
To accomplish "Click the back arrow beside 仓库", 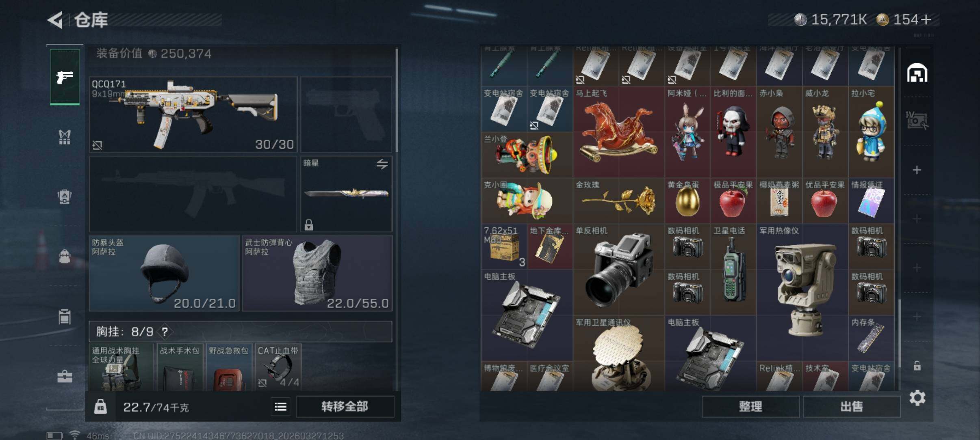I will coord(56,19).
